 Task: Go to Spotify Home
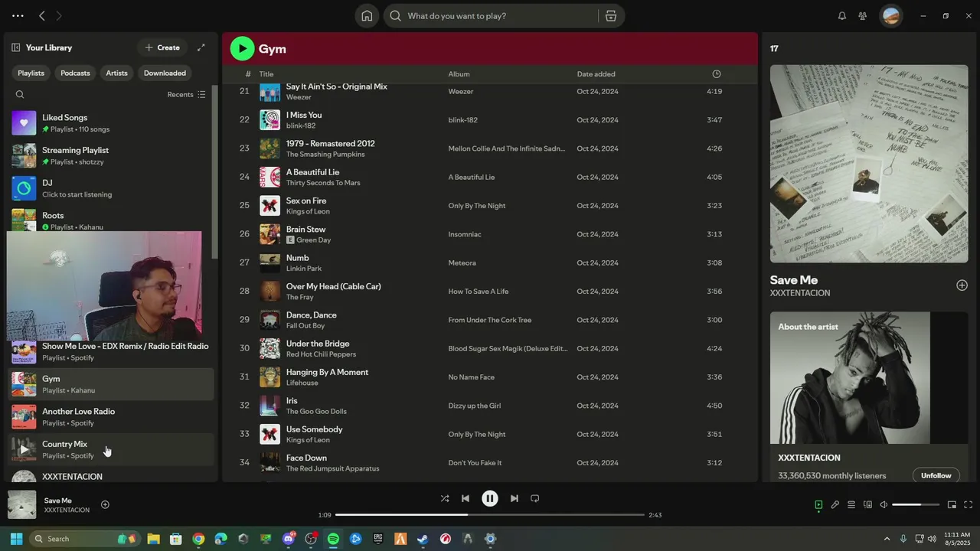pyautogui.click(x=367, y=16)
